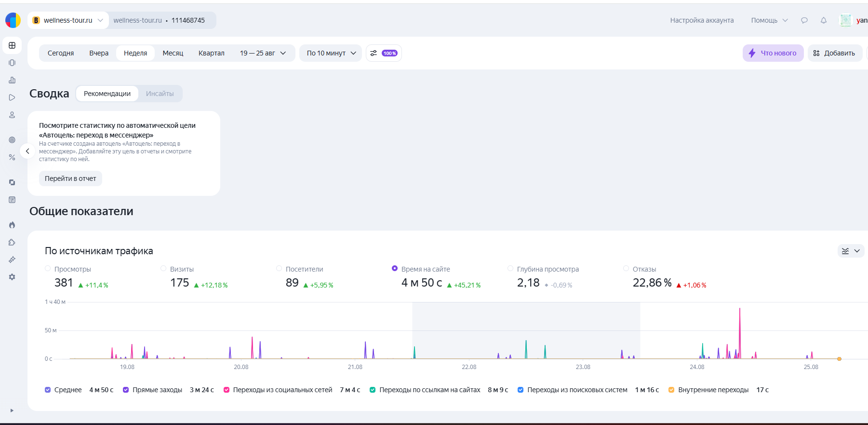Open the flame icon in the sidebar

(x=12, y=225)
